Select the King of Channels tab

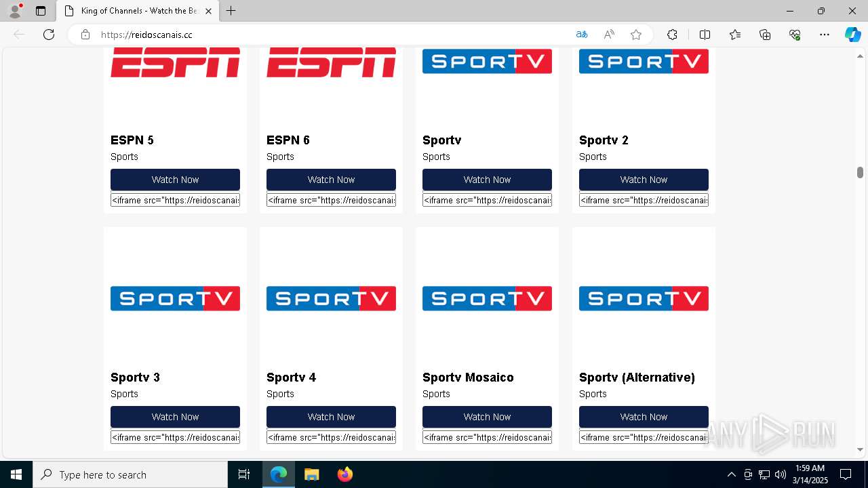tap(138, 11)
